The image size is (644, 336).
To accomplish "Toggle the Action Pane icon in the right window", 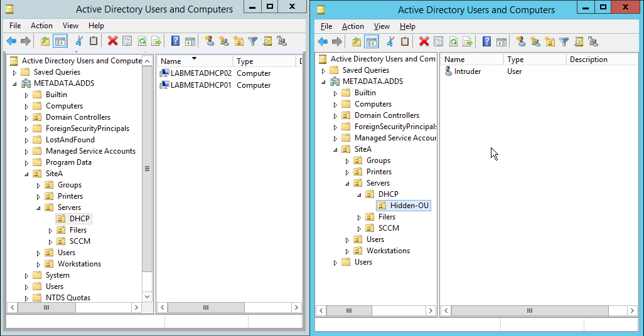I will tap(502, 41).
